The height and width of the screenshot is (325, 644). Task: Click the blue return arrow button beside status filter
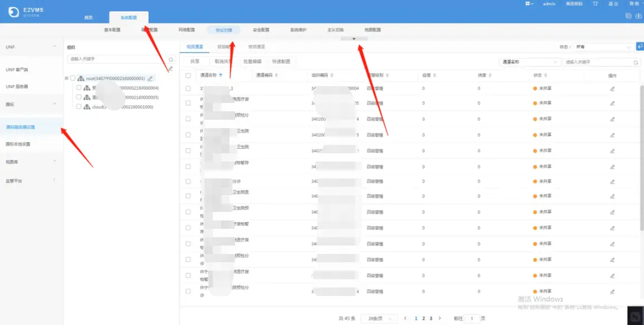(x=640, y=47)
